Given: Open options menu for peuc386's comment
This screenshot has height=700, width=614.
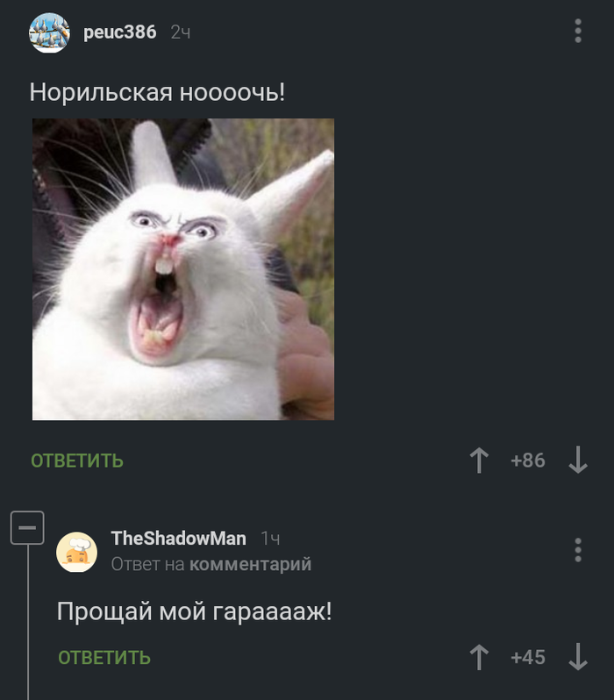Looking at the screenshot, I should click(x=578, y=31).
